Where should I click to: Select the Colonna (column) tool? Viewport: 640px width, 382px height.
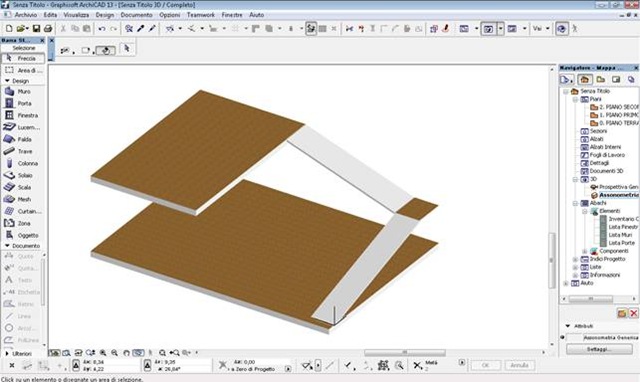click(22, 163)
